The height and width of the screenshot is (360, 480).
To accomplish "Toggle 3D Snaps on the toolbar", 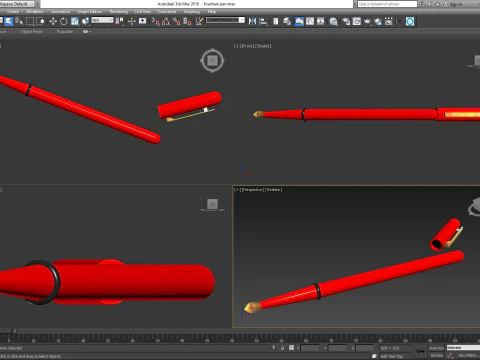I will click(155, 21).
